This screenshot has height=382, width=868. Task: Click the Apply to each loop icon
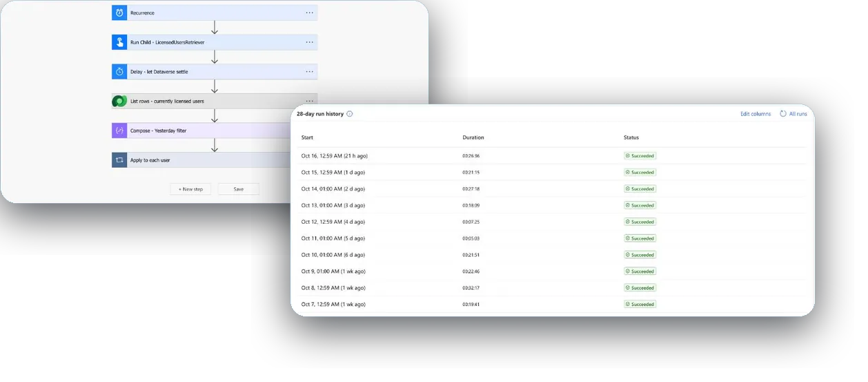(x=119, y=160)
